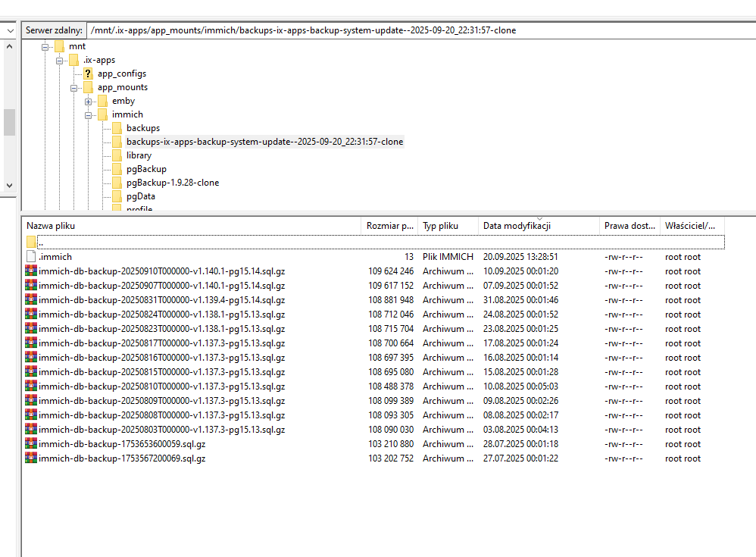Sort by Właściciel column header
This screenshot has height=557, width=756.
tap(692, 226)
